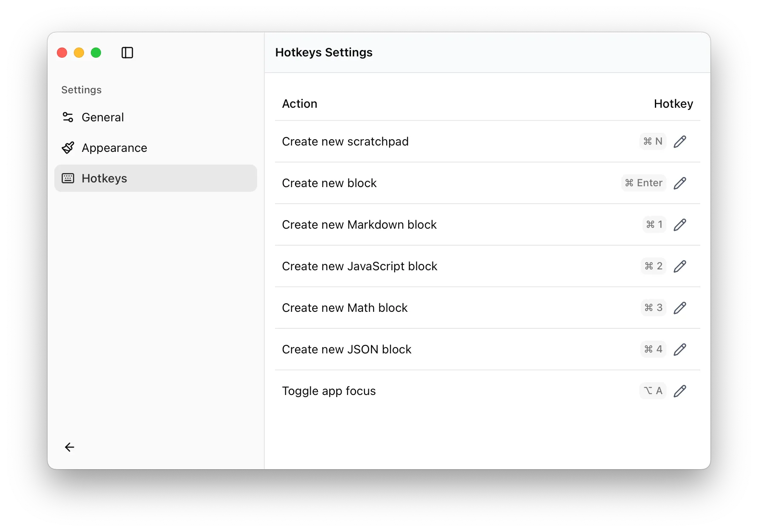Click the ⌥ A hotkey badge

click(653, 391)
